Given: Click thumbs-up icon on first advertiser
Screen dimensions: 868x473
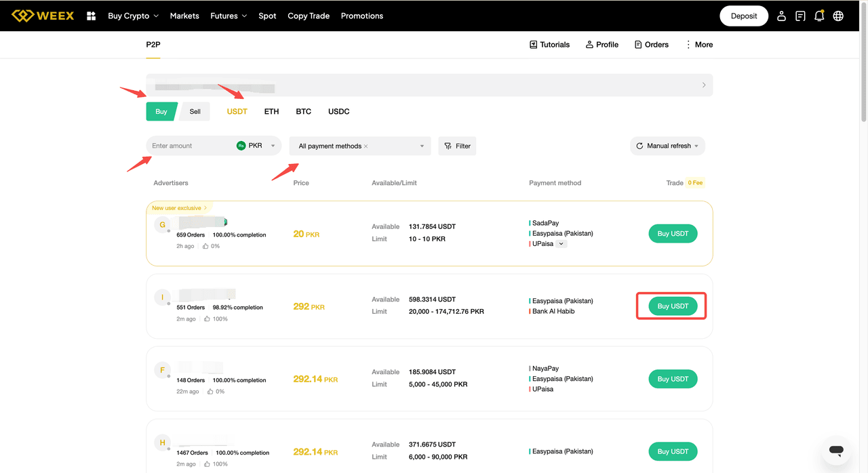Looking at the screenshot, I should (x=207, y=246).
